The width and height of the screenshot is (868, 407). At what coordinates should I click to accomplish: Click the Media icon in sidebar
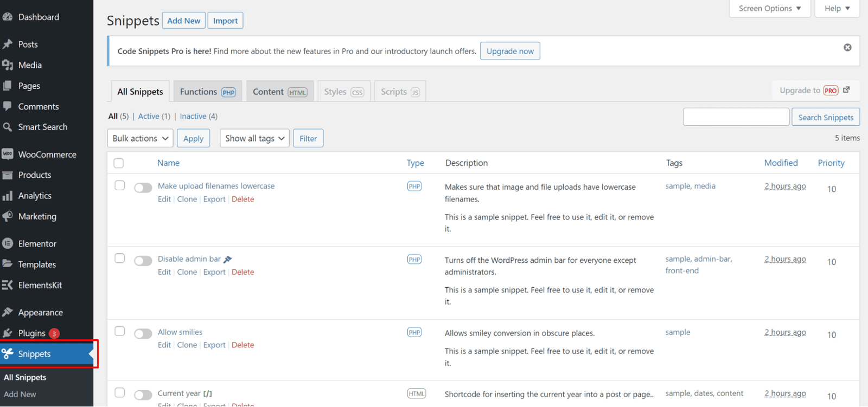pyautogui.click(x=8, y=65)
